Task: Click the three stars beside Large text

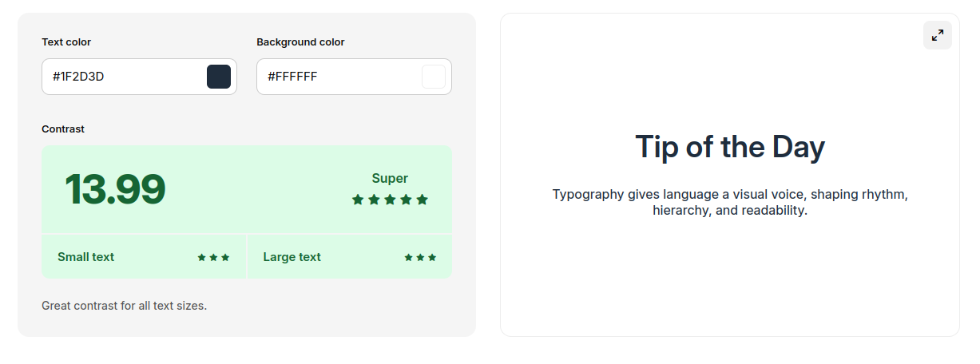Action: 420,257
